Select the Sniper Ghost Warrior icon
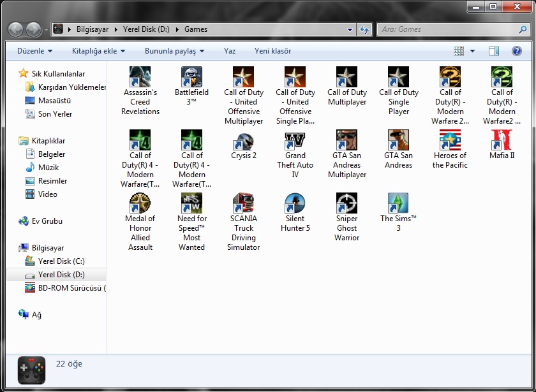The height and width of the screenshot is (392, 536). [346, 203]
